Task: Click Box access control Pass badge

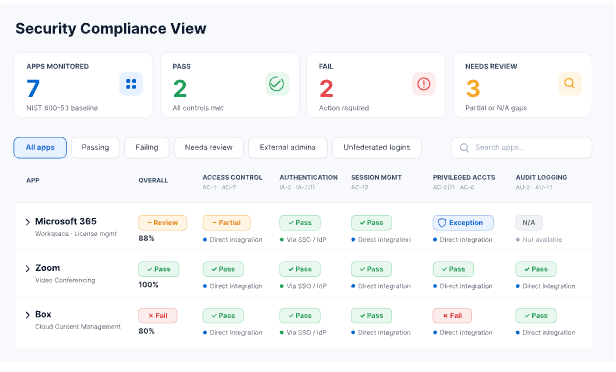Action: 223,316
